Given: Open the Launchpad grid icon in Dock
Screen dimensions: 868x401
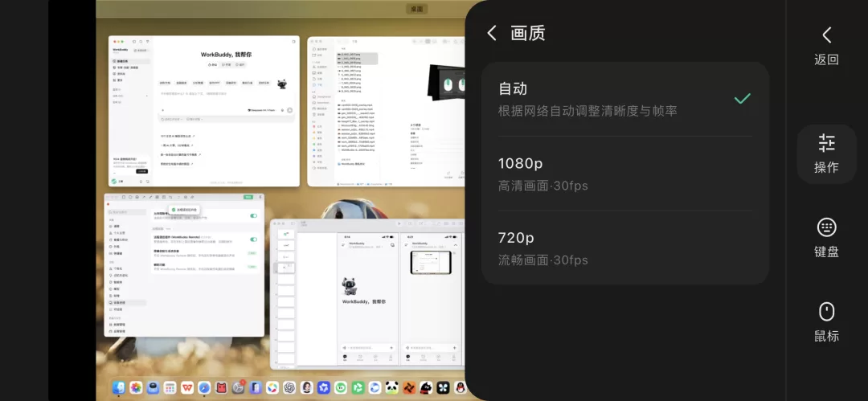Looking at the screenshot, I should point(170,387).
